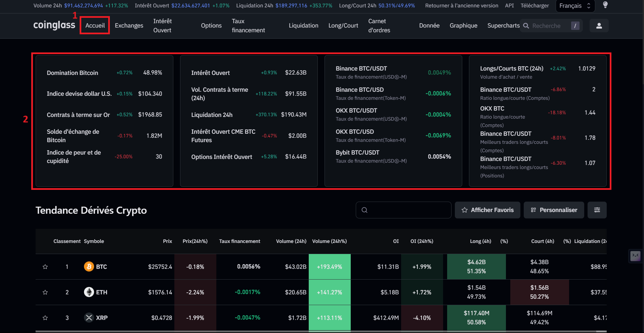Open the Liquidation menu

point(303,26)
